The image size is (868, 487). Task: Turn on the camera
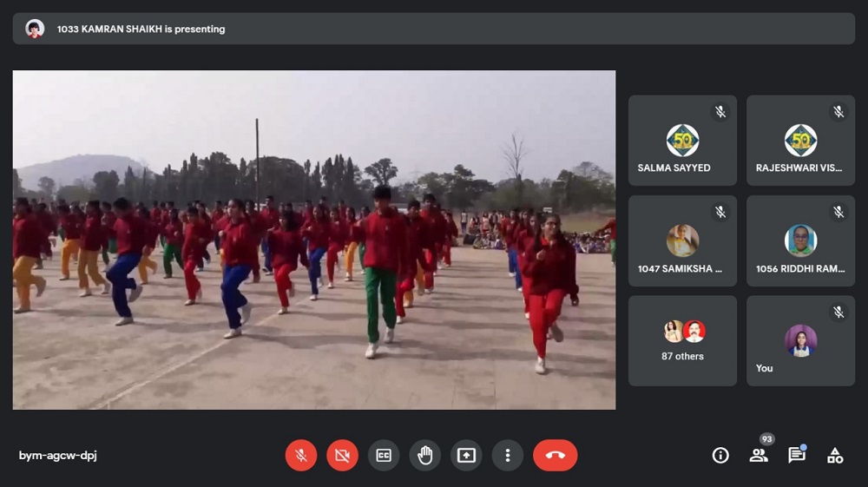tap(342, 456)
